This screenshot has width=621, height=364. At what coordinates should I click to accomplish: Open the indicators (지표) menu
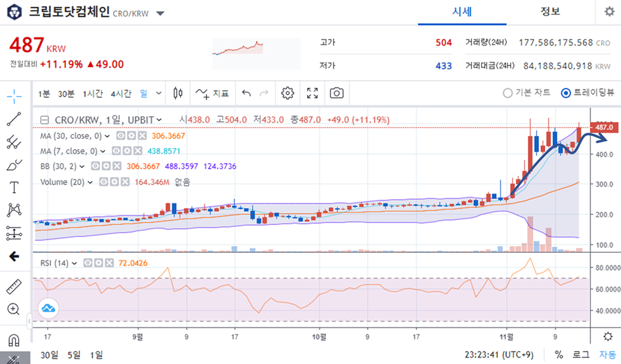pos(212,94)
